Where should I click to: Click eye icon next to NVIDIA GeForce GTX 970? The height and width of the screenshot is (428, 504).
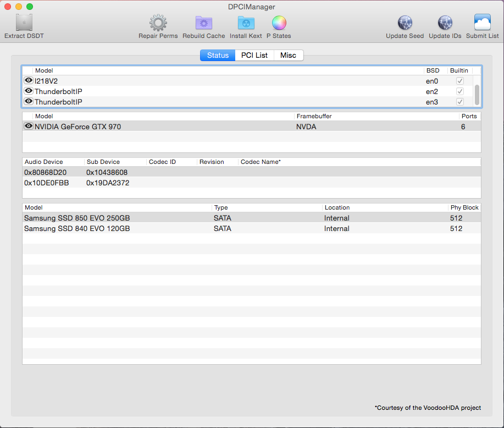pos(29,126)
